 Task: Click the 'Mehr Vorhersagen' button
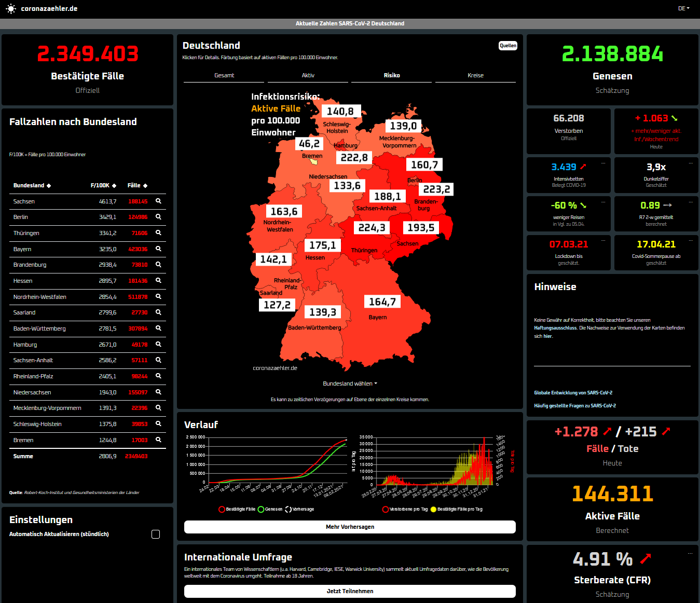(x=350, y=527)
